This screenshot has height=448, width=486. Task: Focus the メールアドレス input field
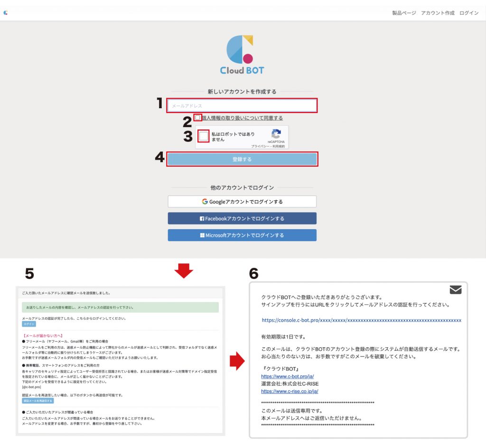[242, 105]
